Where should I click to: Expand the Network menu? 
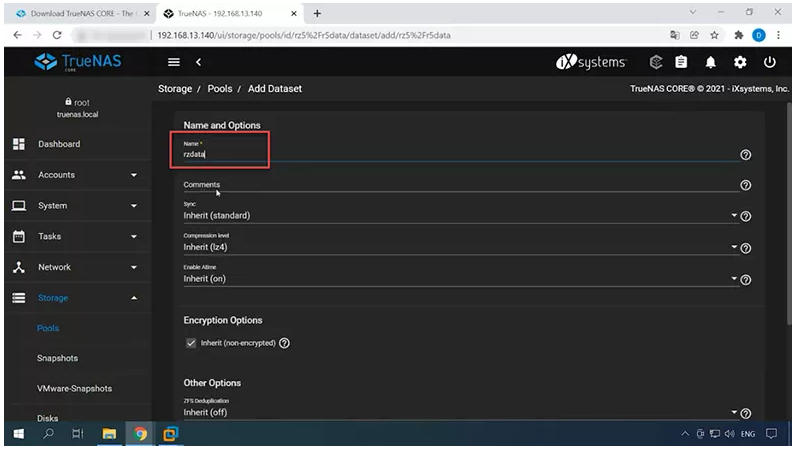(x=76, y=267)
